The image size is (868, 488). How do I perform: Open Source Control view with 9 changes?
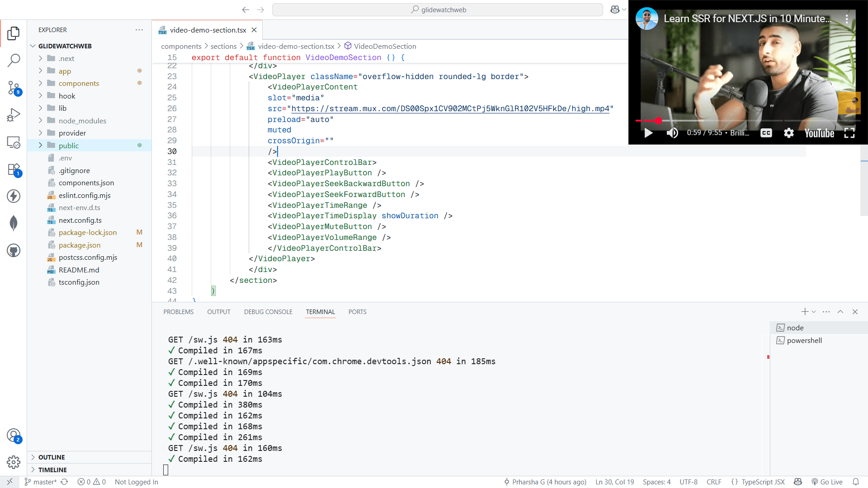(14, 88)
